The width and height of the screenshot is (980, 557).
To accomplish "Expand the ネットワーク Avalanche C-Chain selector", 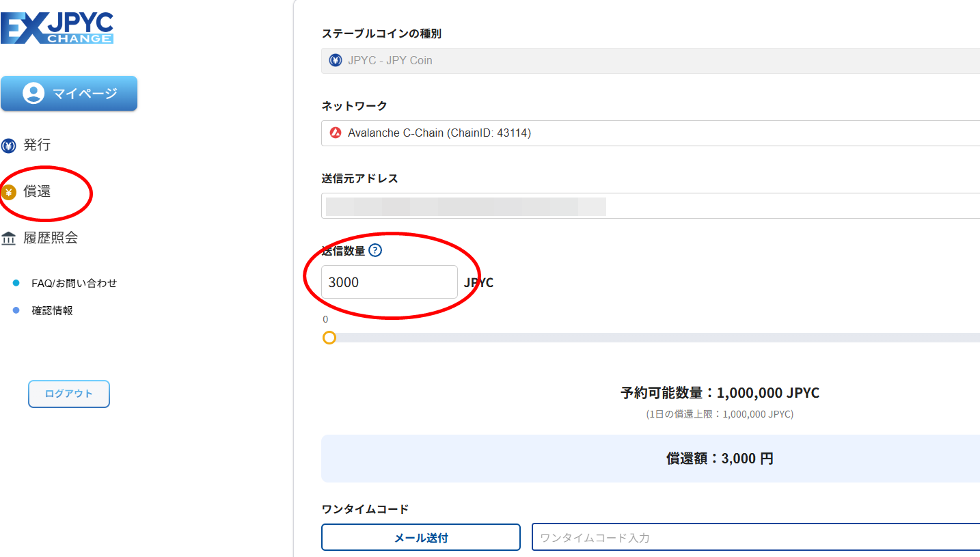I will [649, 133].
